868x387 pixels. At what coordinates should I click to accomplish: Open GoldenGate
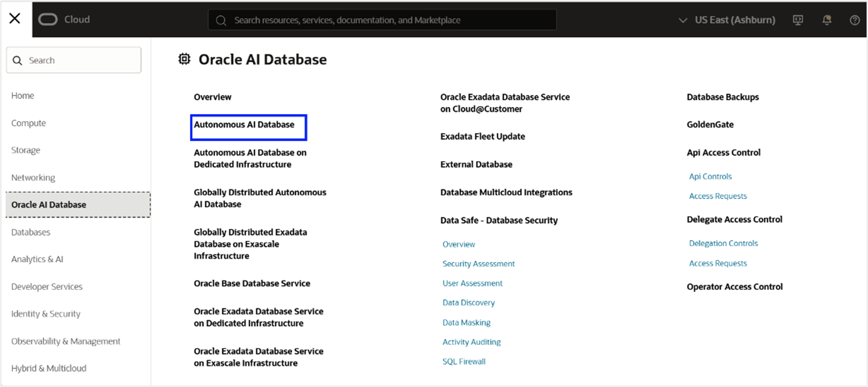(x=710, y=125)
